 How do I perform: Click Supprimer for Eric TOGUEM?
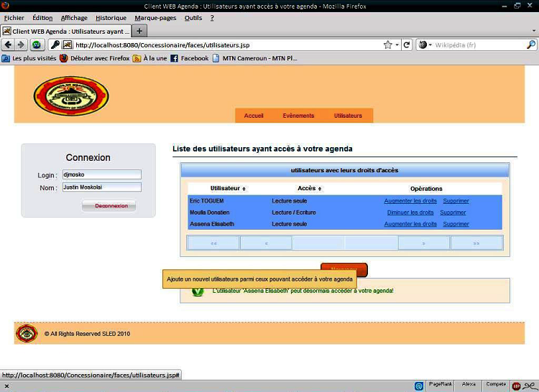pyautogui.click(x=455, y=201)
